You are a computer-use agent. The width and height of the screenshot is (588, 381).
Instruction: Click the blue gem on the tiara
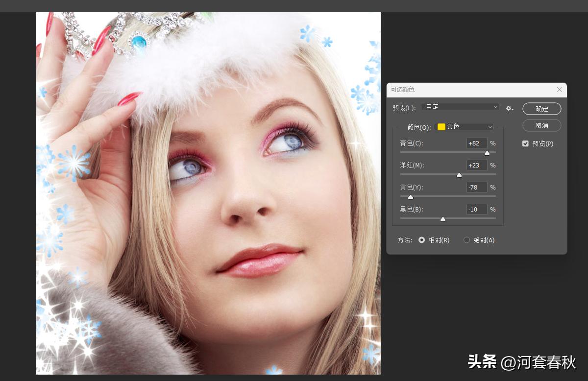point(139,41)
